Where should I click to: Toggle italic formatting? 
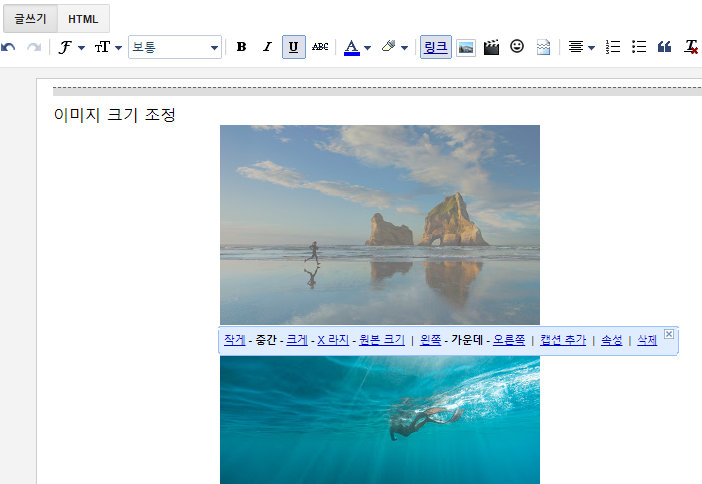click(267, 47)
